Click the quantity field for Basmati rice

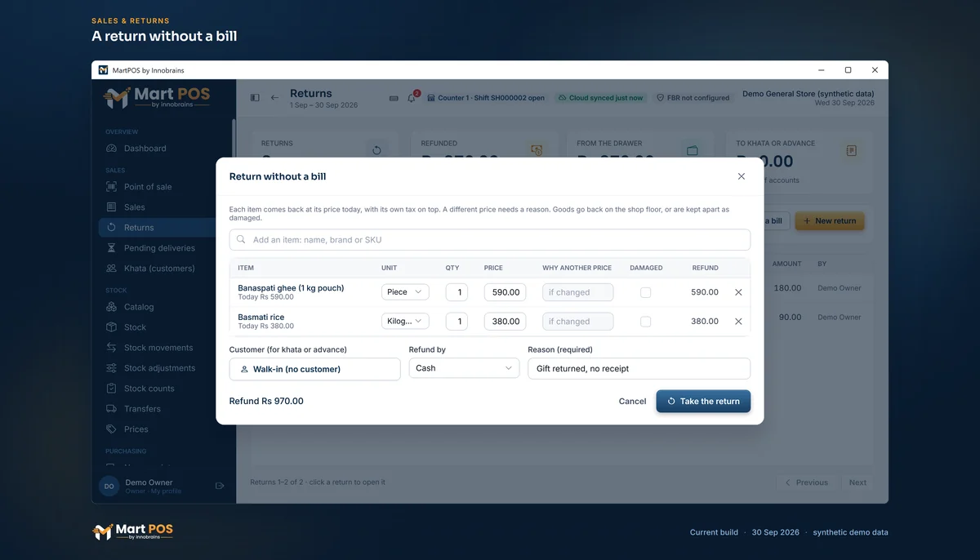tap(456, 322)
